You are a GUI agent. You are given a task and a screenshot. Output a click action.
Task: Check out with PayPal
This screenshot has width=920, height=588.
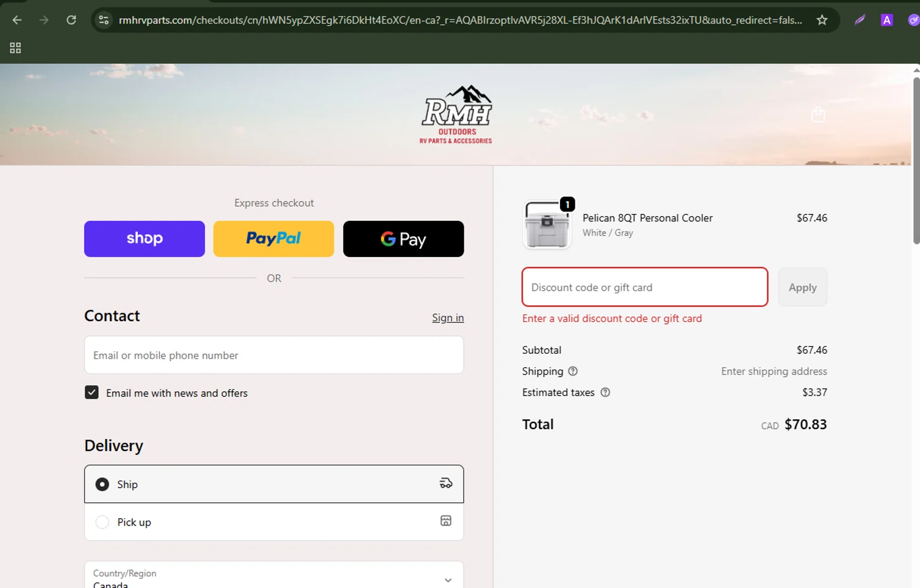click(x=274, y=239)
